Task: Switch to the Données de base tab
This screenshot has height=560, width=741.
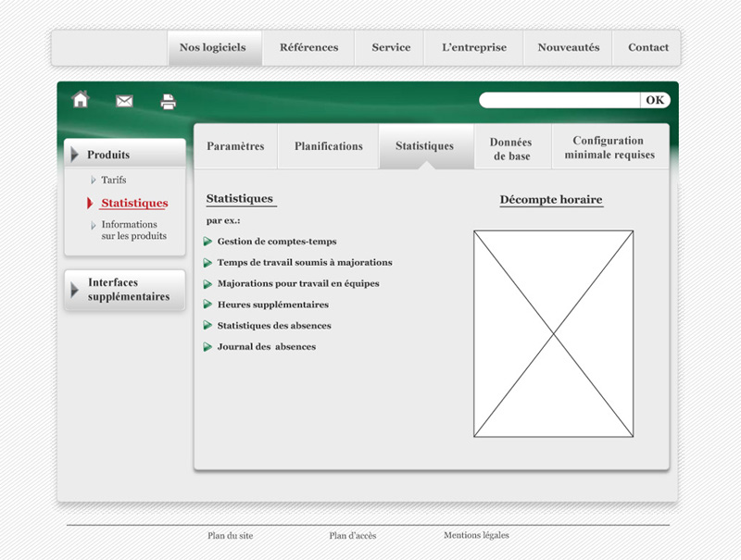Action: [x=511, y=149]
